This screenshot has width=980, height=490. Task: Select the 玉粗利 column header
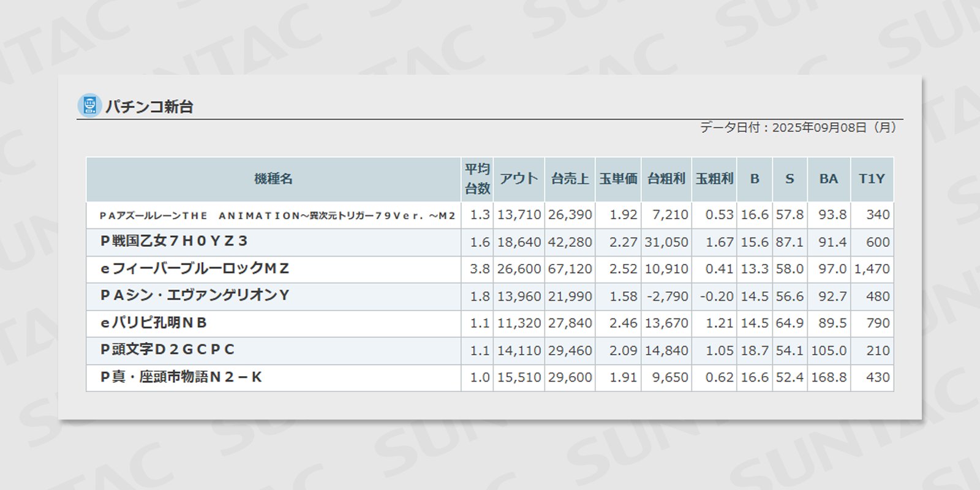[x=714, y=179]
